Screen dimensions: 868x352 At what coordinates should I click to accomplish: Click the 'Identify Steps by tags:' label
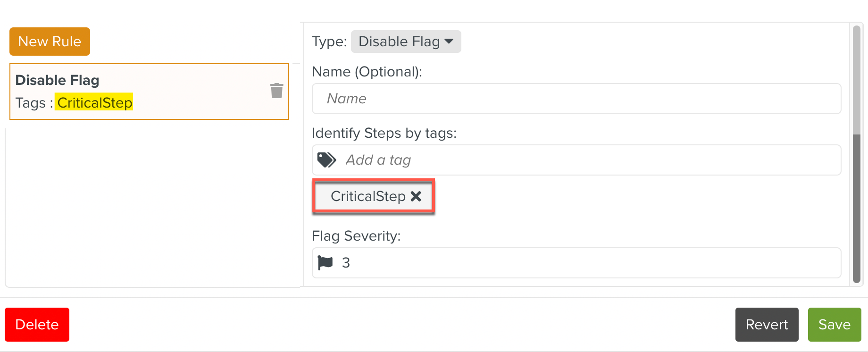click(384, 133)
